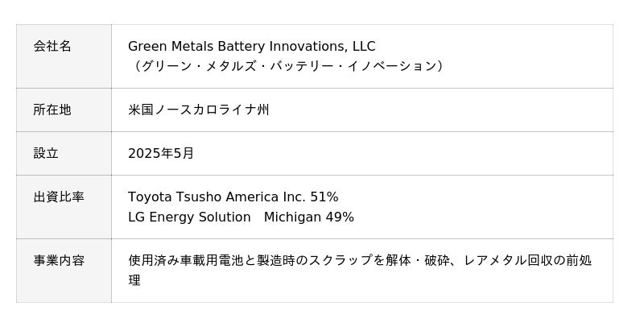Screen dimensions: 644x327
Task: Click the 49% ownership figure
Action: coord(340,217)
